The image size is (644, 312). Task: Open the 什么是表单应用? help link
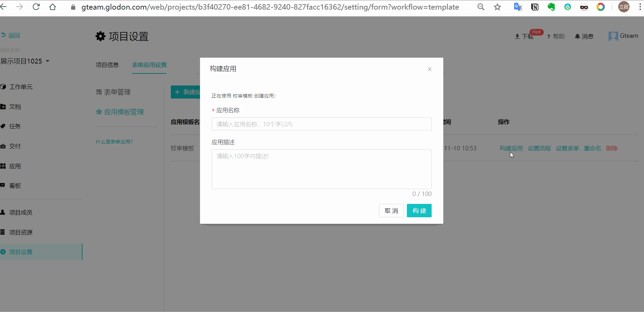click(x=114, y=142)
